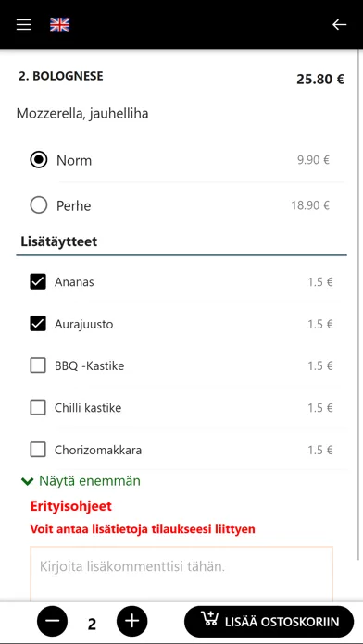Click the Lisätäytteet section header
This screenshot has width=363, height=644.
(58, 241)
